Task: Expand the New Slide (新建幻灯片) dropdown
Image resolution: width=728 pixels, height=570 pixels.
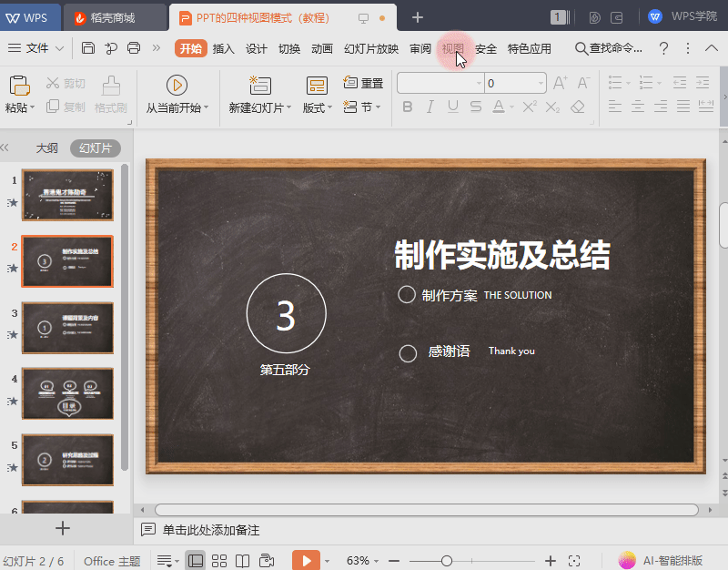Action: (289, 107)
